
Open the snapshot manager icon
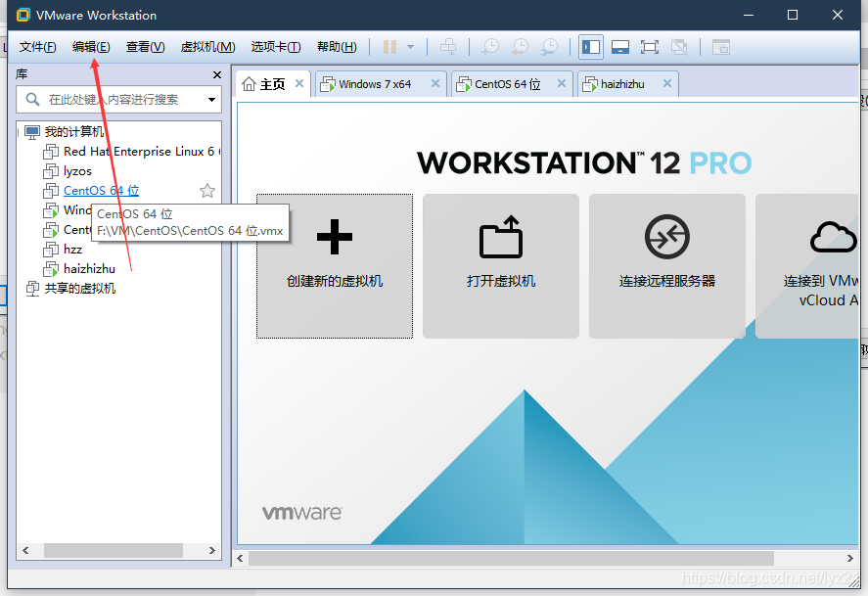point(549,47)
